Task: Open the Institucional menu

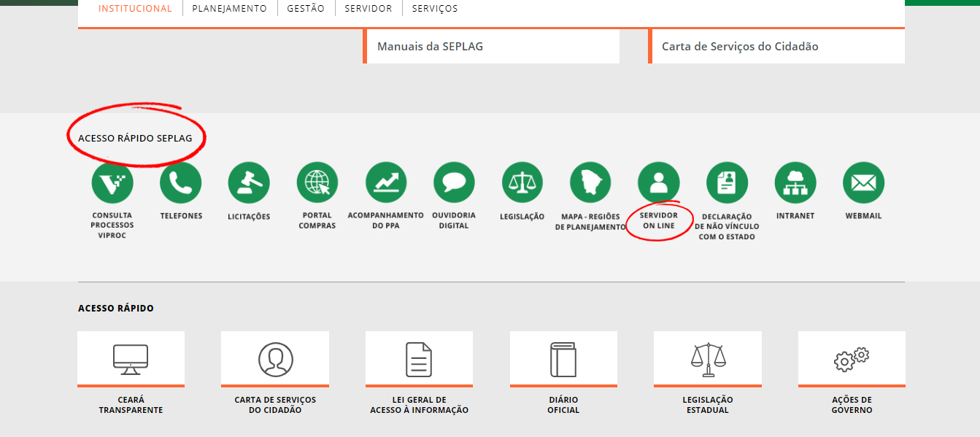Action: (x=135, y=9)
